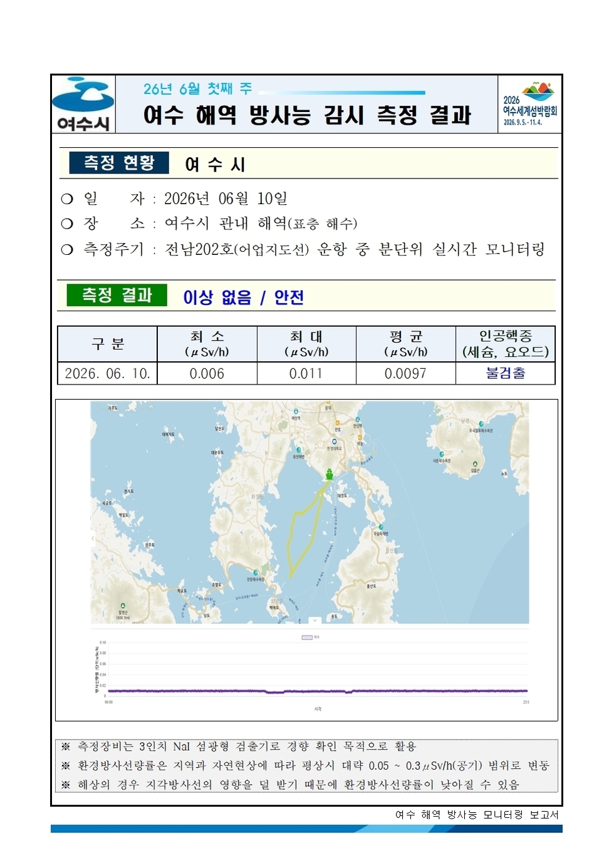Click the 00:00 tick on chart x-axis
The height and width of the screenshot is (868, 614).
[x=108, y=702]
